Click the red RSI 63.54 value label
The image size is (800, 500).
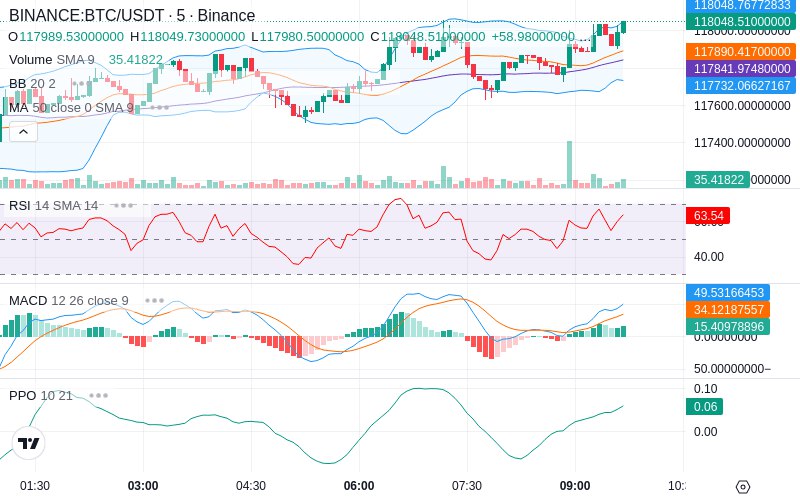(708, 215)
